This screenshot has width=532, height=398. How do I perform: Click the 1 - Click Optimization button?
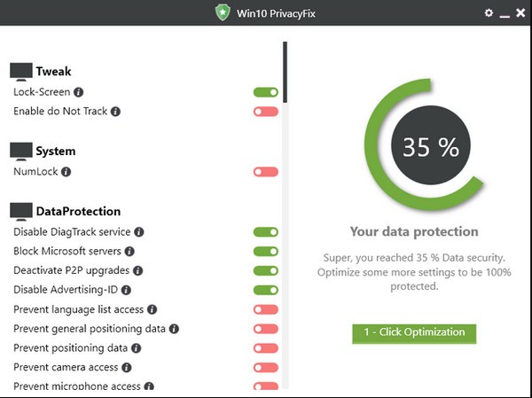pos(414,332)
